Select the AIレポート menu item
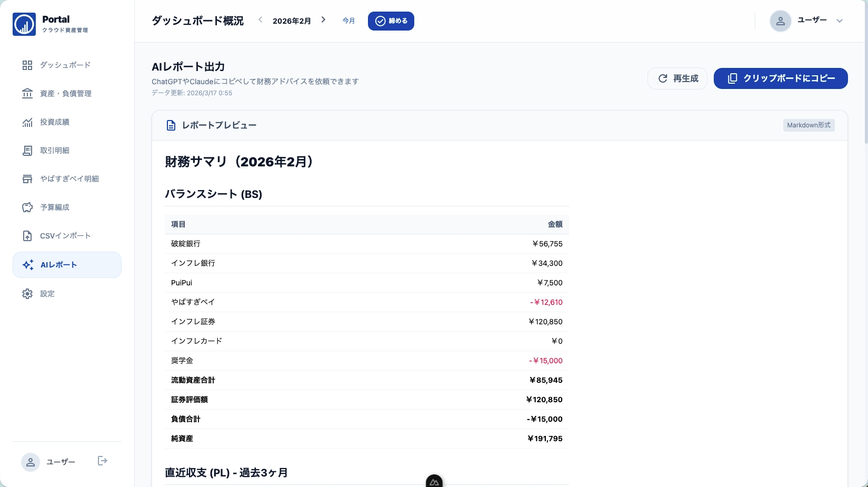Viewport: 868px width, 487px height. click(67, 265)
